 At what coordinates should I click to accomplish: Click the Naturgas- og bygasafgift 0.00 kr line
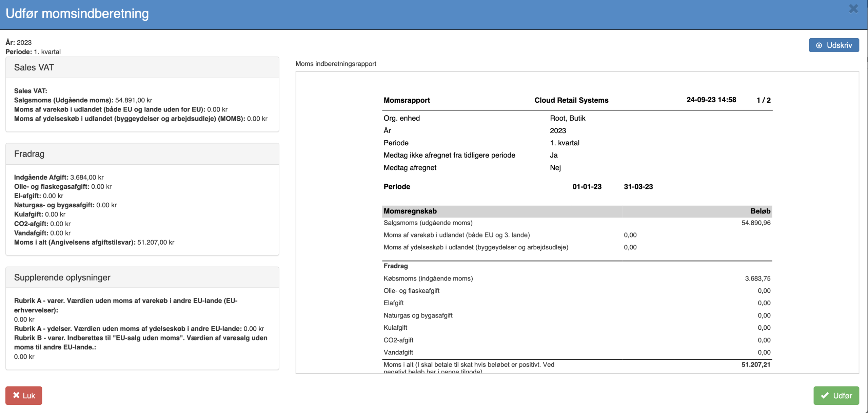(65, 205)
